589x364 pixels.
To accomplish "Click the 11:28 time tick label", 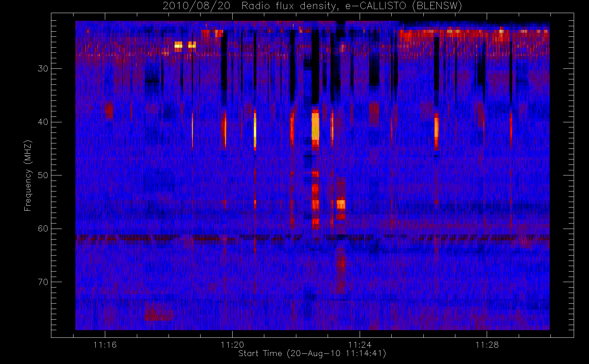I will (487, 345).
